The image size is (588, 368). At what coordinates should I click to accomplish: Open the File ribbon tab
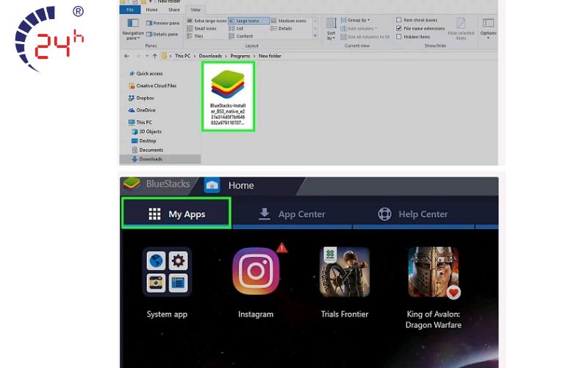coord(130,10)
